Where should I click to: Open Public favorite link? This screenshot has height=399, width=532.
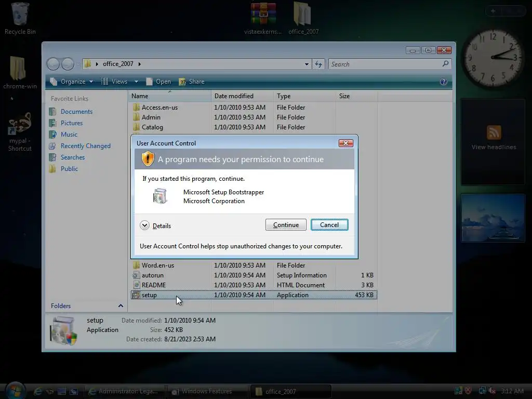(69, 169)
